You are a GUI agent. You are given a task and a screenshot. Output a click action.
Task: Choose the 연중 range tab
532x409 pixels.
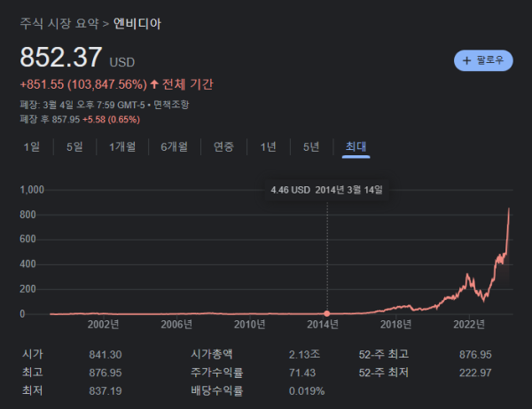point(223,146)
